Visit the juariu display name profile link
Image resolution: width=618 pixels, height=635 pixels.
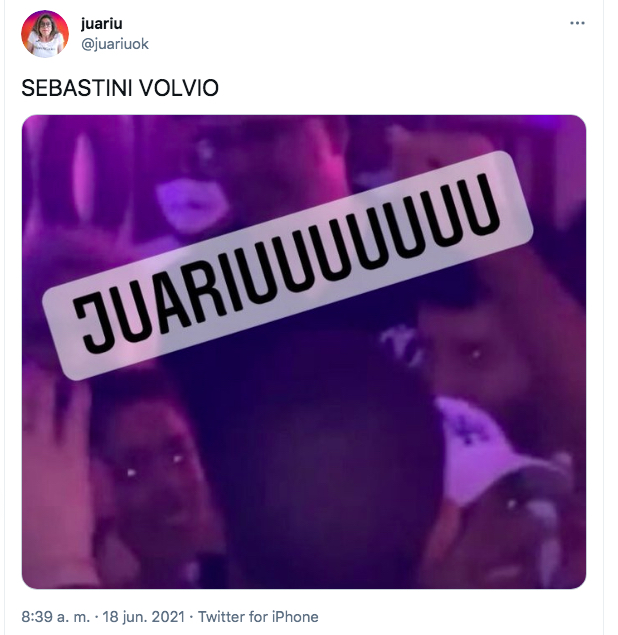point(101,24)
